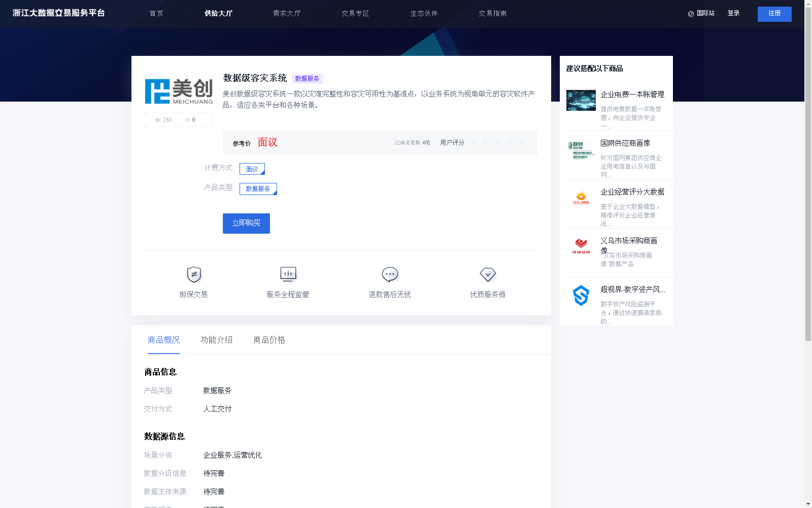Open 交易专区 in the navigation

coord(355,14)
